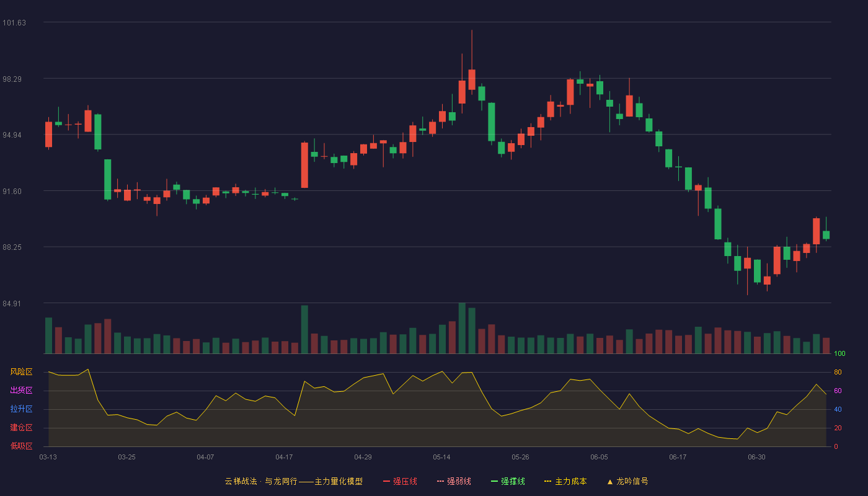This screenshot has height=496, width=868.
Task: Click the 风险区 zone label
Action: tap(21, 372)
